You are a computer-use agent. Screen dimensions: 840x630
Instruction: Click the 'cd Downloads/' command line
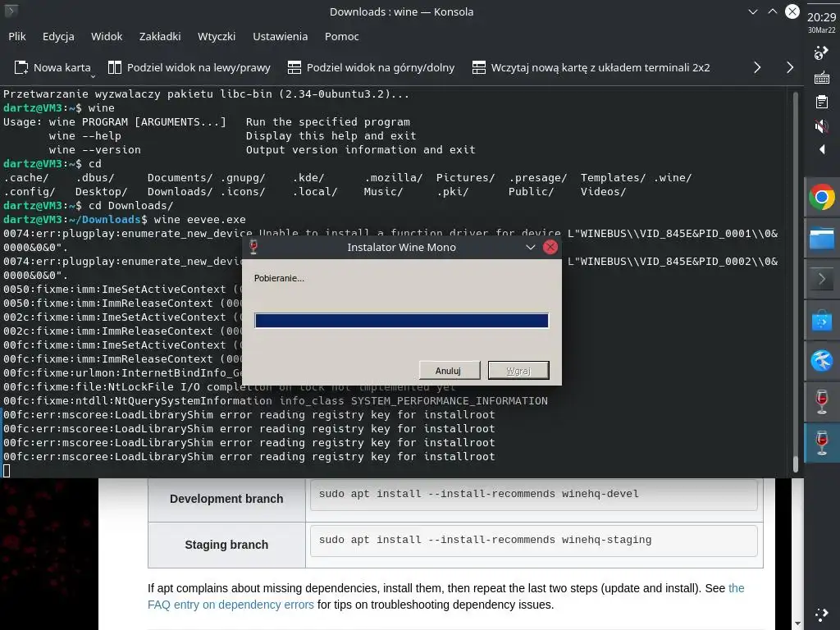point(130,206)
